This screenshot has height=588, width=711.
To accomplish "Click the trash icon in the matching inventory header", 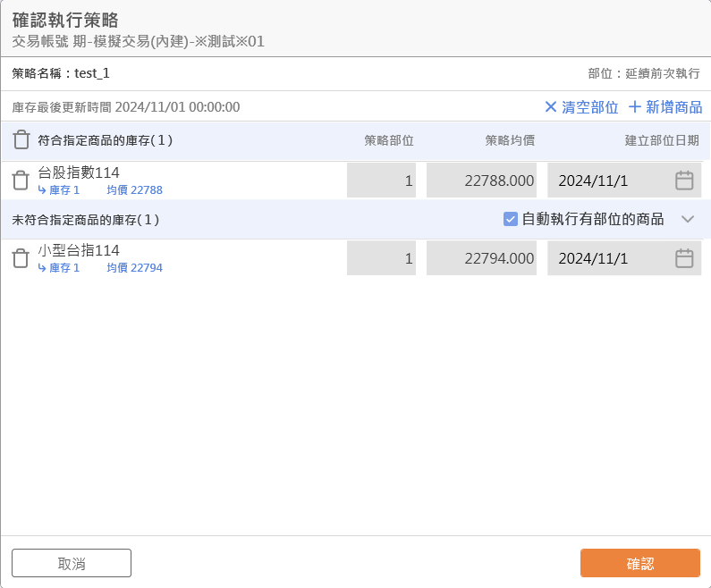I will tap(21, 140).
